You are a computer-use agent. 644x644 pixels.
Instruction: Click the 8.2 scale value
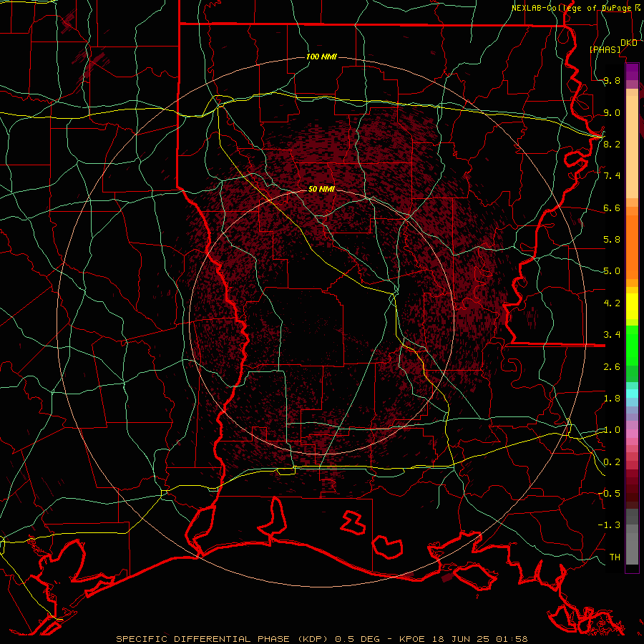tap(612, 144)
